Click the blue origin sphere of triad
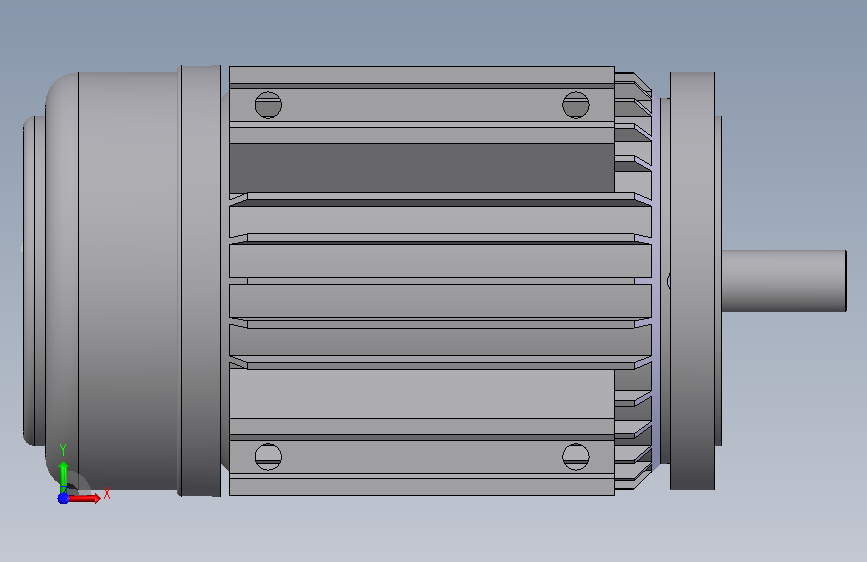867x562 pixels. (63, 498)
